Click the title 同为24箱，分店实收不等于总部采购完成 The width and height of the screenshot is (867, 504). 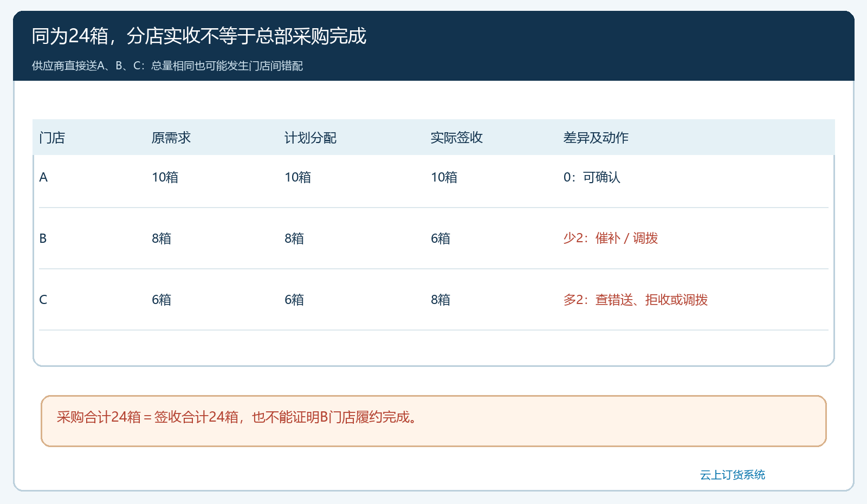[x=199, y=36]
